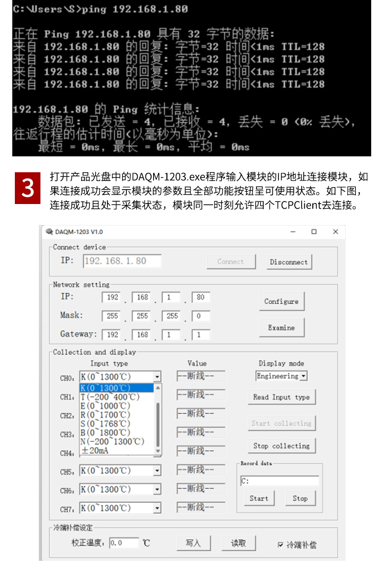Click the Disconnect button

(289, 262)
